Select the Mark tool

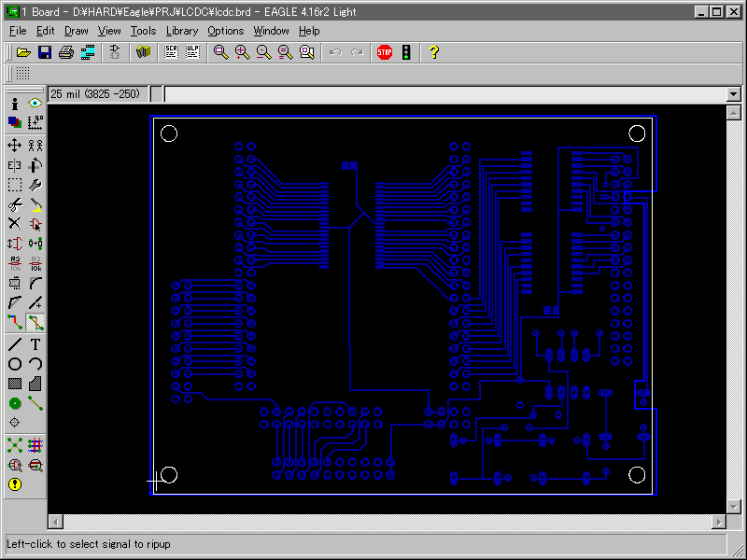(x=35, y=123)
